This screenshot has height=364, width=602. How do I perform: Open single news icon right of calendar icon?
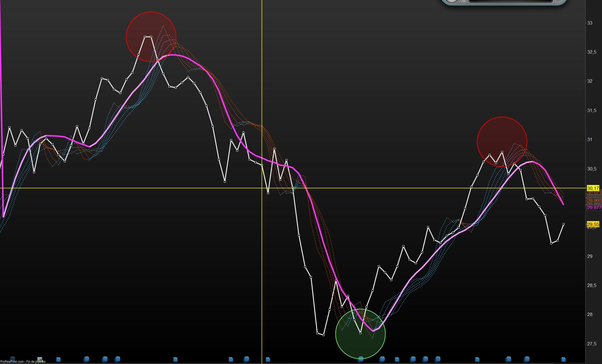58,359
